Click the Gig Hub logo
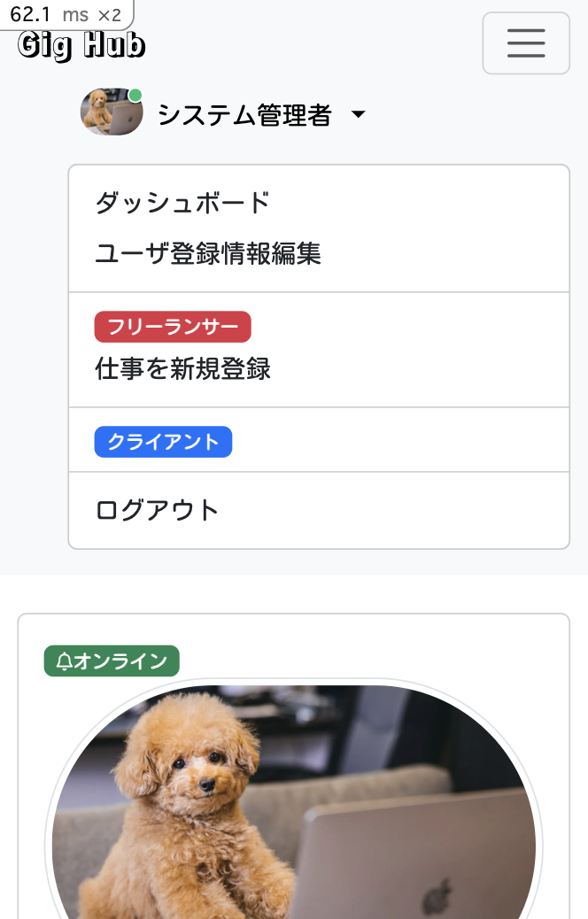588x919 pixels. coord(80,44)
